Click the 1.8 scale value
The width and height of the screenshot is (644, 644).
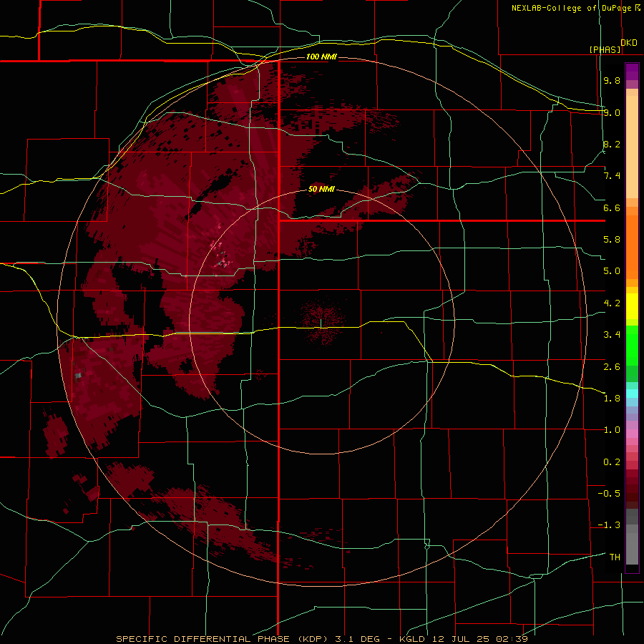[612, 399]
